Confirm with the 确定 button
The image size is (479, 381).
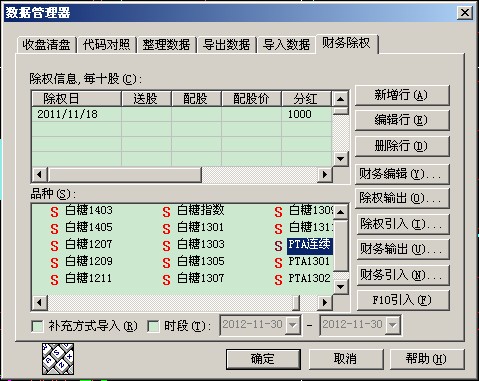click(x=263, y=359)
